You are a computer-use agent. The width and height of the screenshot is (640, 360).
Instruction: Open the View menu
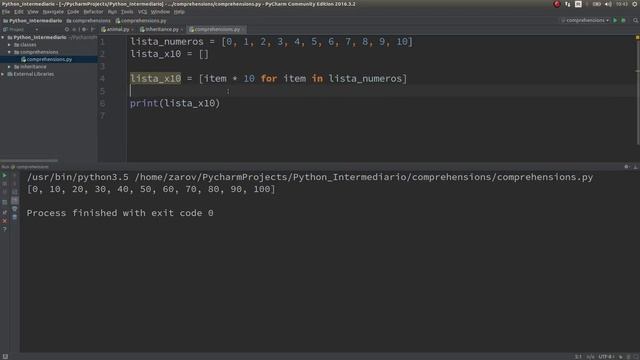(x=33, y=12)
